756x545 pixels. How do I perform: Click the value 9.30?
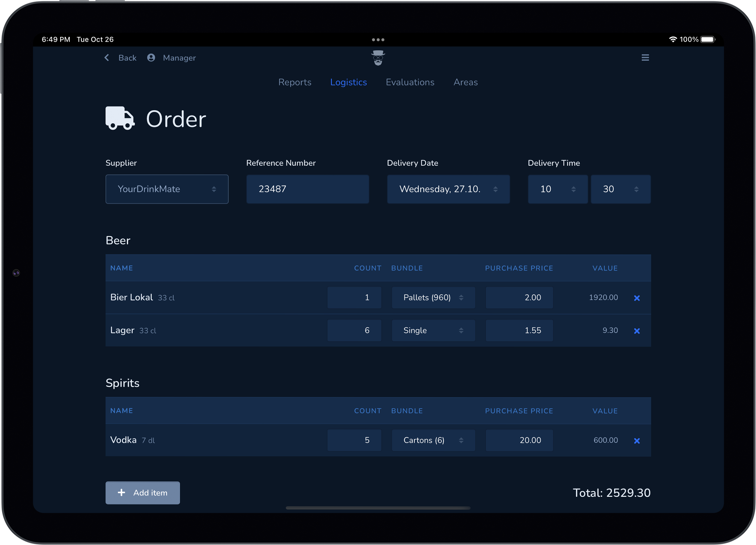point(610,330)
